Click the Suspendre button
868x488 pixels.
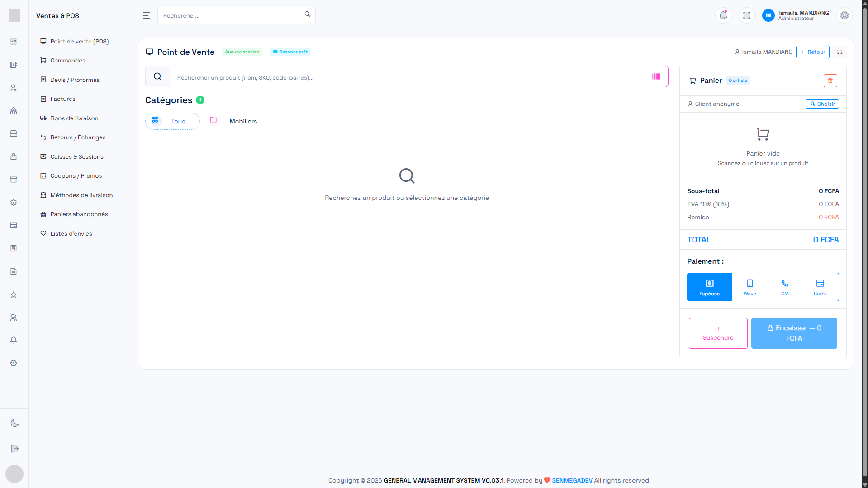(718, 333)
